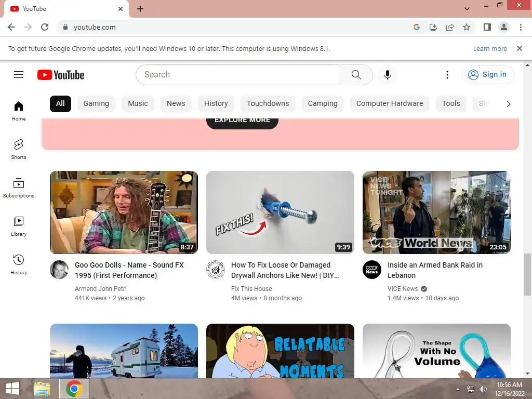Open Fix This House channel avatar
The width and height of the screenshot is (532, 399).
(216, 270)
